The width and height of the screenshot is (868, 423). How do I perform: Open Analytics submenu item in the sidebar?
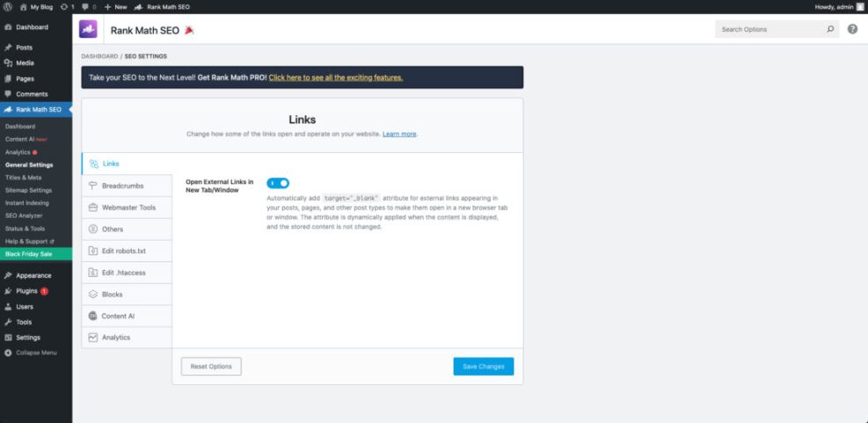point(21,152)
